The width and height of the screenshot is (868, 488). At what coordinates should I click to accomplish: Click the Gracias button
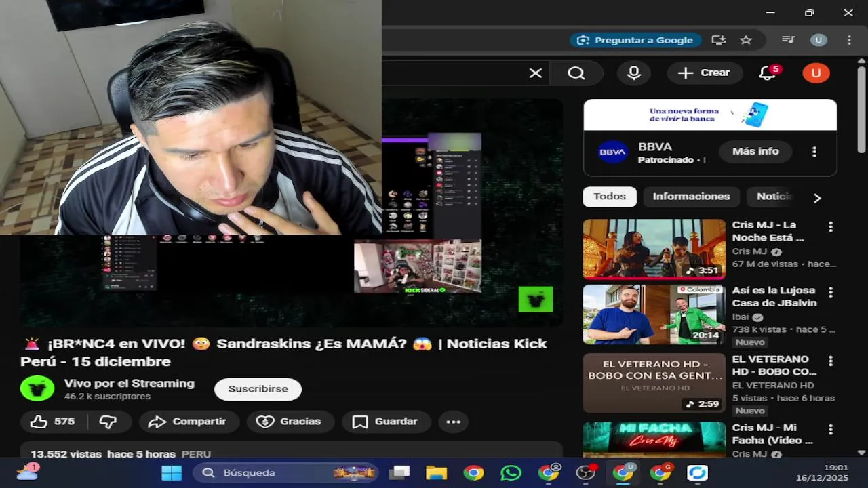pos(290,422)
